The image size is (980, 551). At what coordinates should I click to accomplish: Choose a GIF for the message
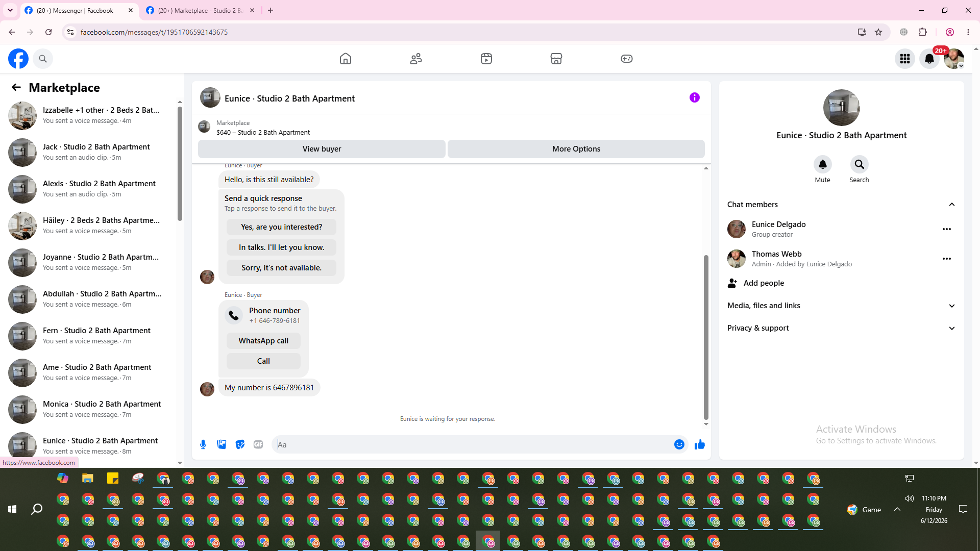(258, 444)
